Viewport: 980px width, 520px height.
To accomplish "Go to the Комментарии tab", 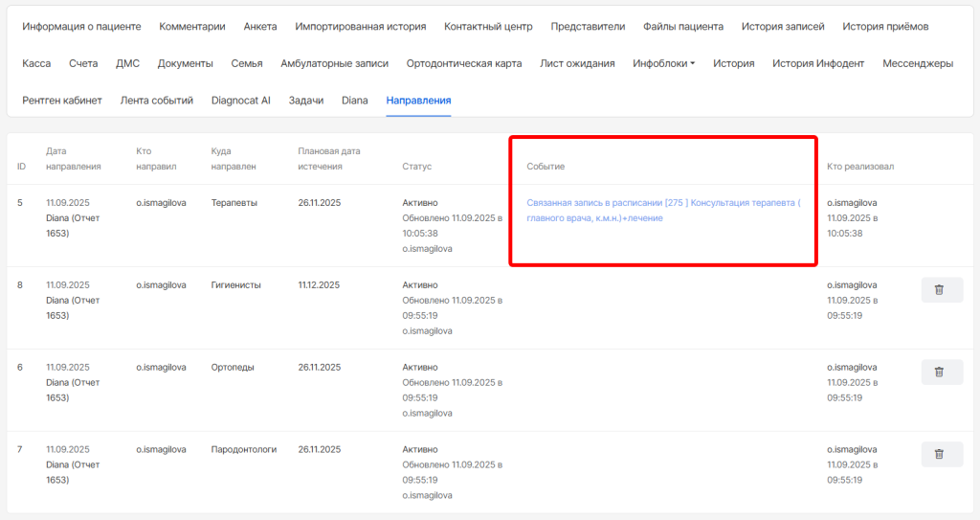I will [192, 27].
